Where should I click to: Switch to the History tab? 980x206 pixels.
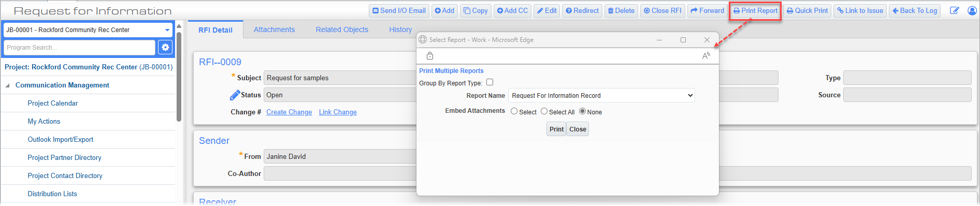tap(400, 30)
